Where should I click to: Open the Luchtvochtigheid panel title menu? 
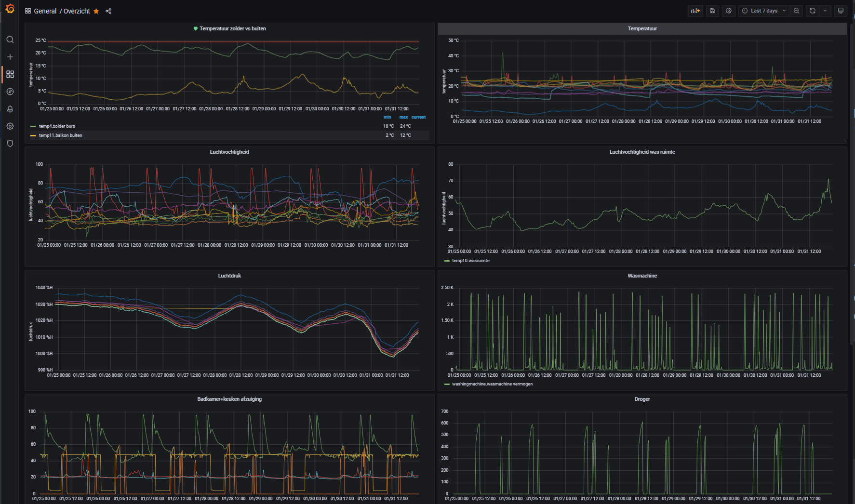click(229, 152)
